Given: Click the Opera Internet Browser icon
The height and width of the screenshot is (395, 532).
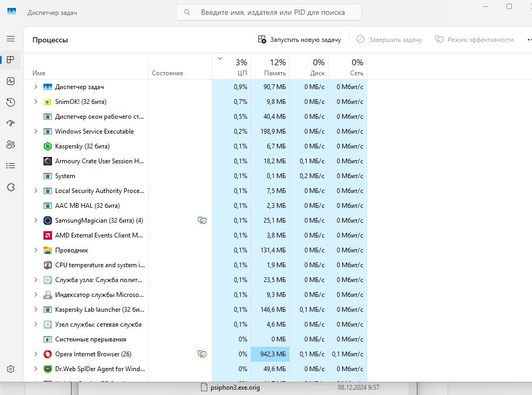Looking at the screenshot, I should pyautogui.click(x=48, y=354).
